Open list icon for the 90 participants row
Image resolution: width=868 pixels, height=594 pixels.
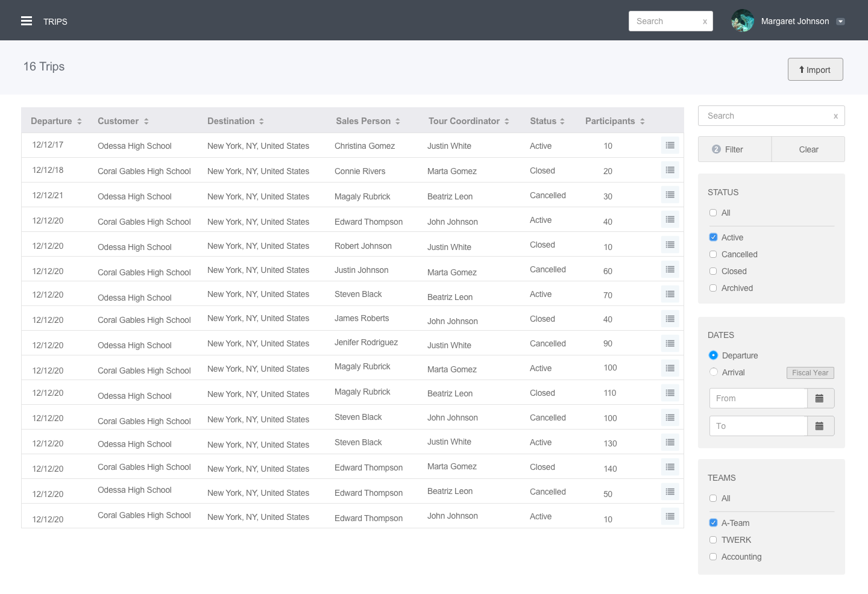670,343
